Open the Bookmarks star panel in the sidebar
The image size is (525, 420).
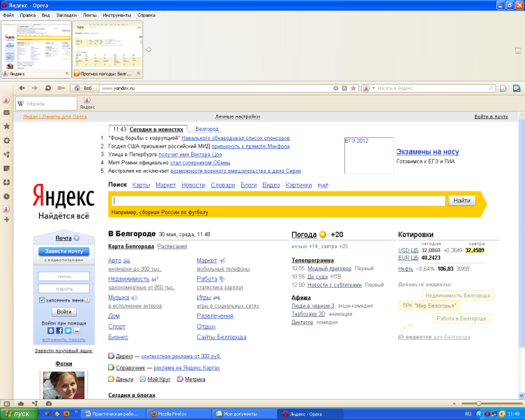[x=6, y=126]
